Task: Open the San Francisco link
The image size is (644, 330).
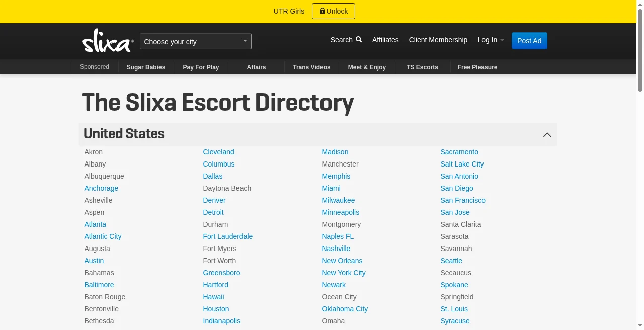Action: pyautogui.click(x=463, y=200)
